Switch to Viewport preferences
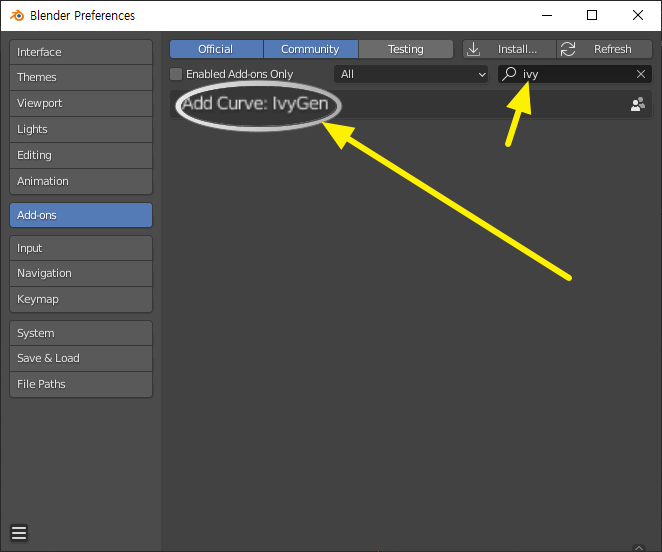Image resolution: width=662 pixels, height=552 pixels. tap(81, 103)
